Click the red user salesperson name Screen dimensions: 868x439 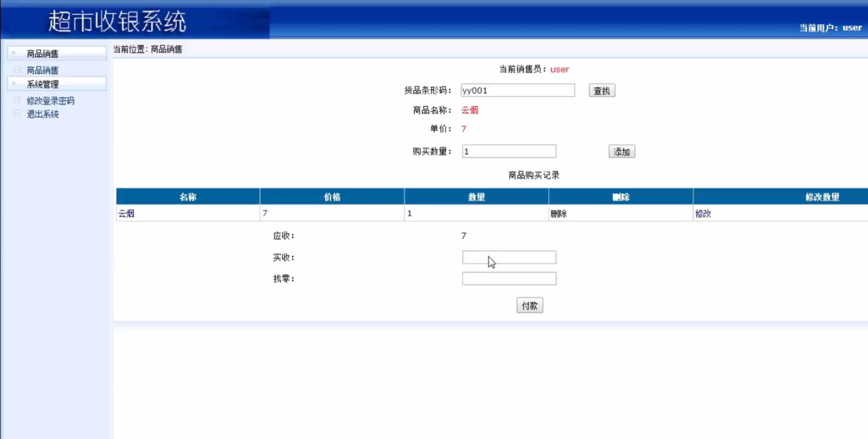pos(559,69)
